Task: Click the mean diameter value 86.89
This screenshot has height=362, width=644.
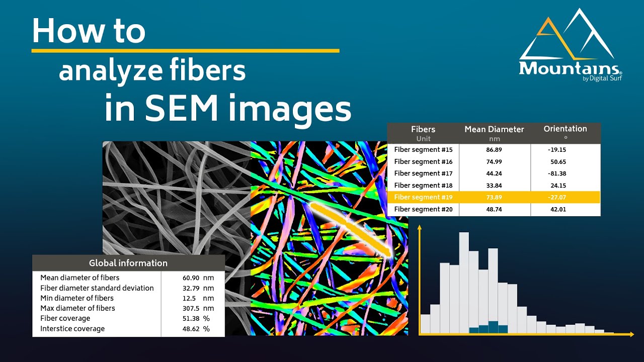Action: click(494, 150)
